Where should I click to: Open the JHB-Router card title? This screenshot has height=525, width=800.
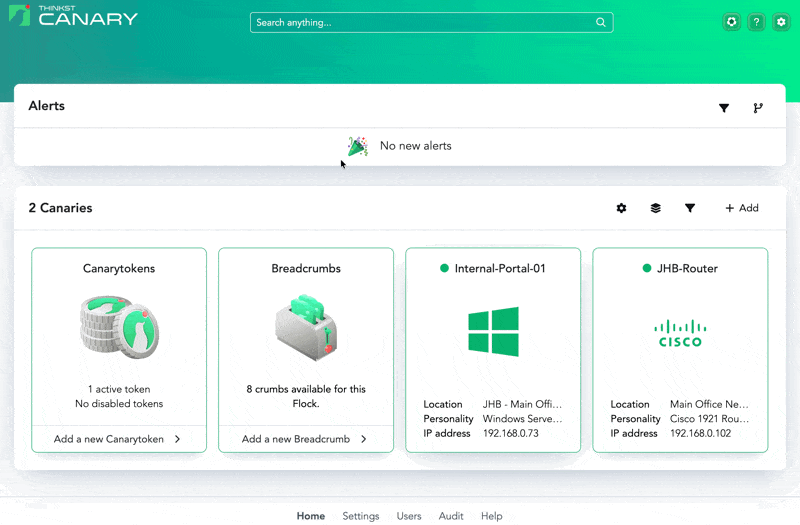[x=687, y=268]
